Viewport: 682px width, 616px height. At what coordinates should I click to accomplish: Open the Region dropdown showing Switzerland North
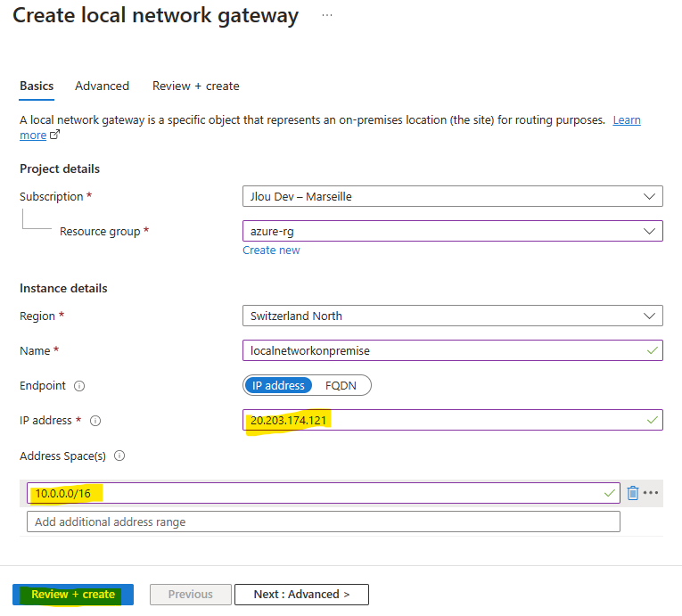click(453, 316)
